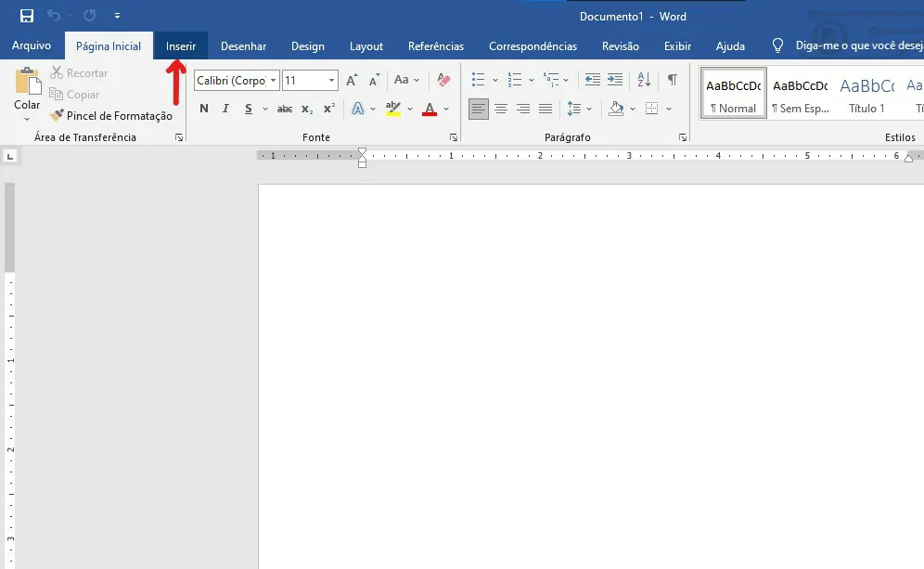
Task: Apply red font color
Action: (x=430, y=109)
